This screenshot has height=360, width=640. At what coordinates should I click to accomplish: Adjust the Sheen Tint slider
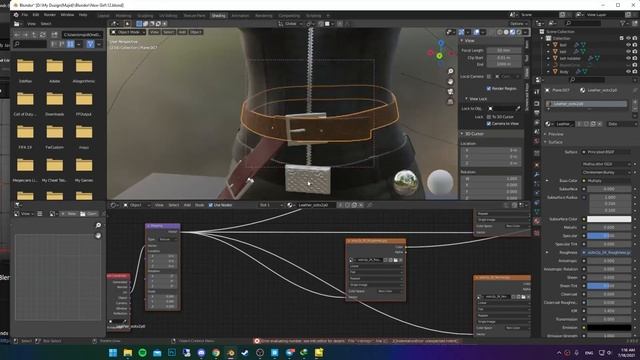click(609, 286)
